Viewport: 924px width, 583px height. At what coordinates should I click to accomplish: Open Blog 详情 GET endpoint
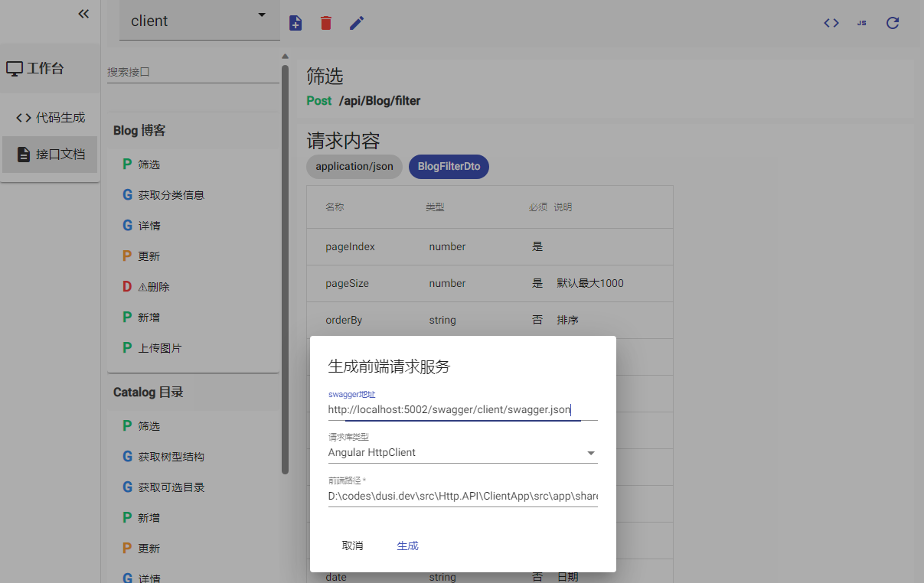pyautogui.click(x=193, y=226)
